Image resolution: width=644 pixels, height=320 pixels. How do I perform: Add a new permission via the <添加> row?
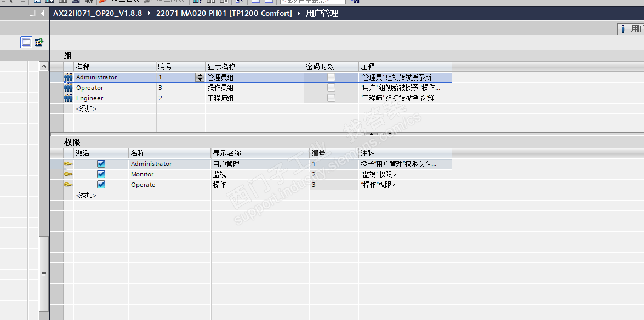tap(86, 196)
